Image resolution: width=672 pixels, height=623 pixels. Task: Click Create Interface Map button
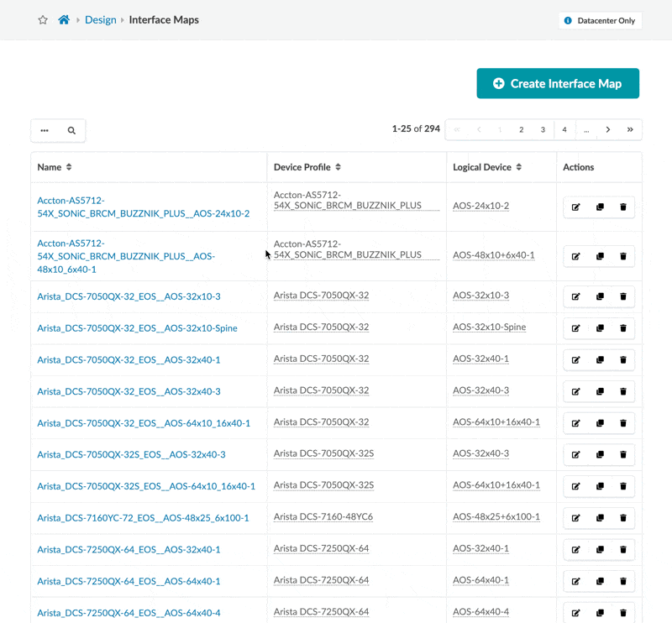558,84
